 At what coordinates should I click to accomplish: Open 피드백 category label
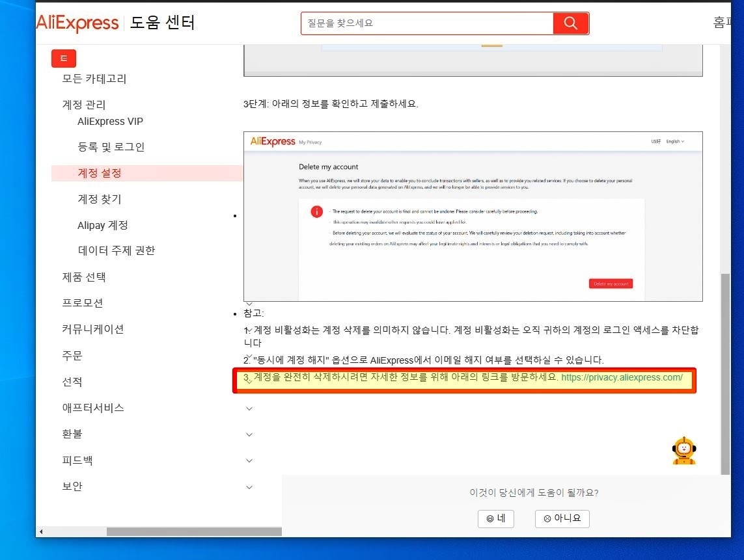coord(77,460)
